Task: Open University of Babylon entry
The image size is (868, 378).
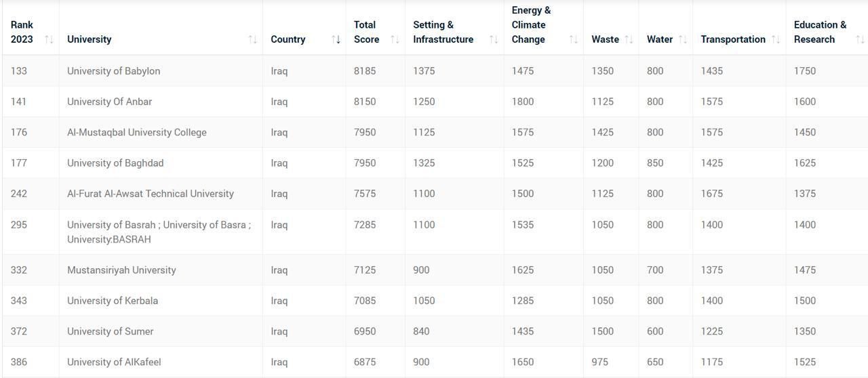Action: click(113, 71)
